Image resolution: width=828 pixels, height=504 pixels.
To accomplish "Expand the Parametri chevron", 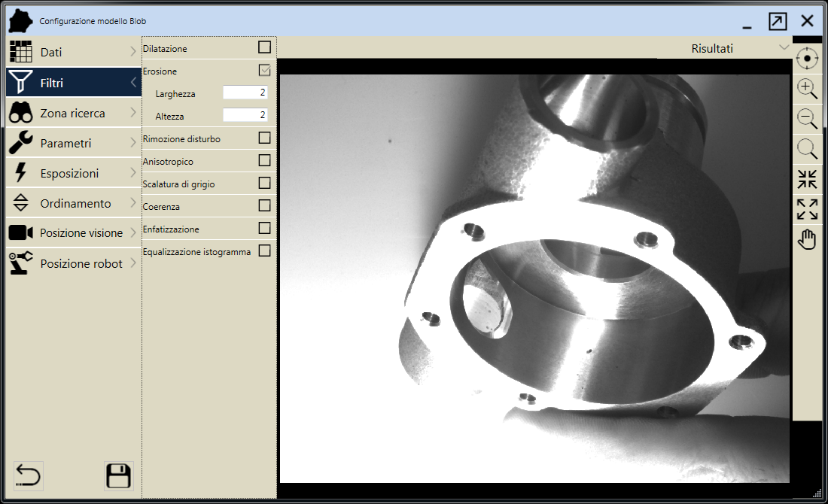I will pos(133,142).
